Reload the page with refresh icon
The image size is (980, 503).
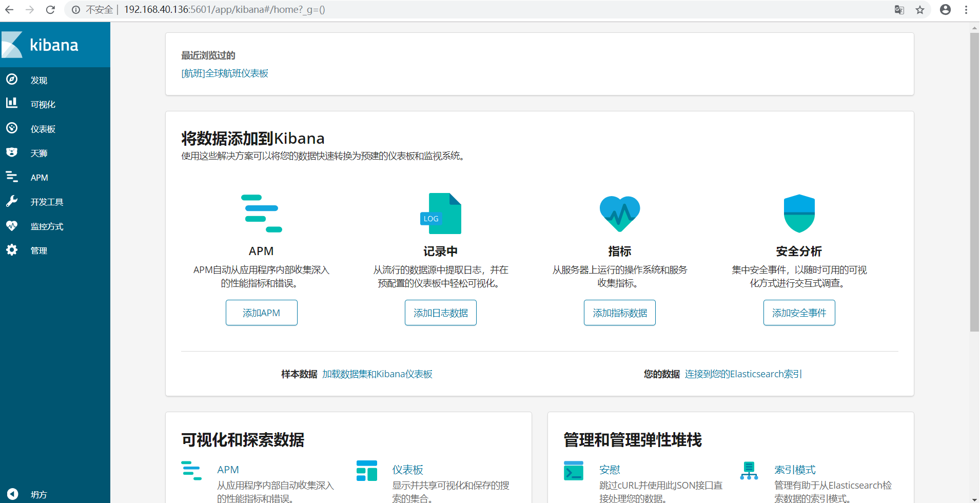click(x=50, y=9)
